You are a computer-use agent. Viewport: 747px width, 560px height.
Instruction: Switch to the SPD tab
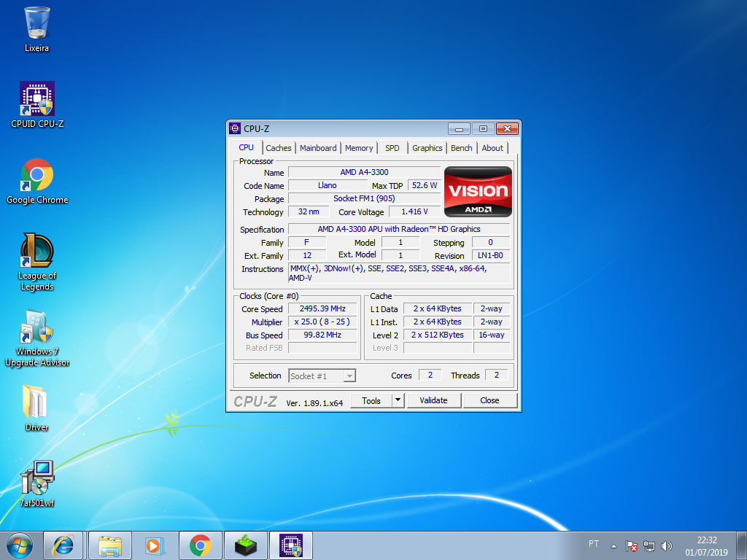pyautogui.click(x=392, y=148)
